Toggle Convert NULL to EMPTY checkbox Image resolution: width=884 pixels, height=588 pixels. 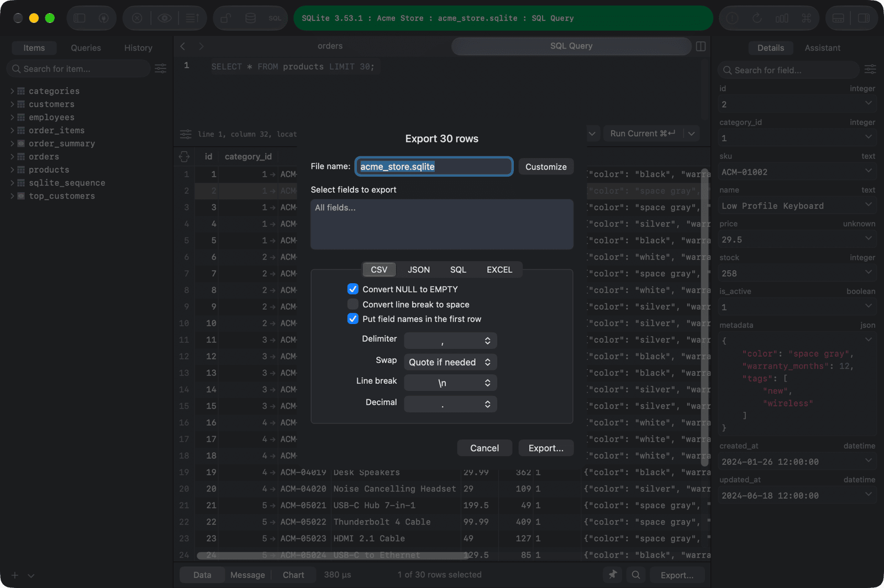point(353,289)
